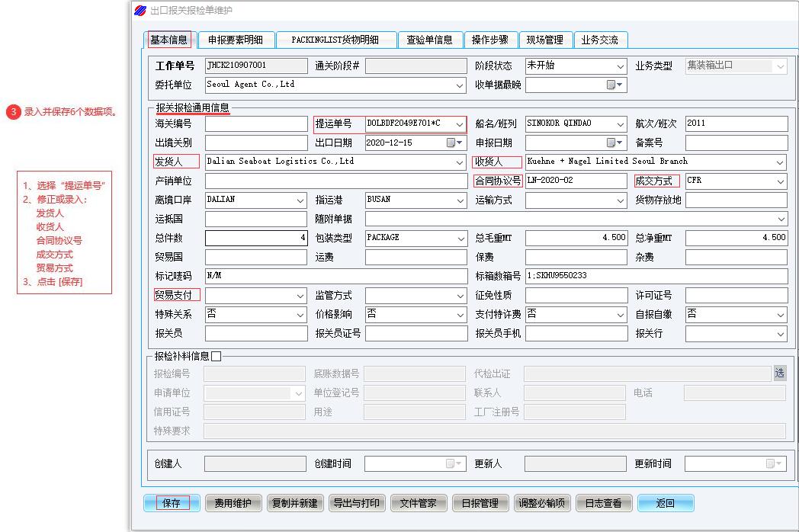Viewport: 799px width, 532px height.
Task: Enable the 报检补料信息 checkbox
Action: 217,356
